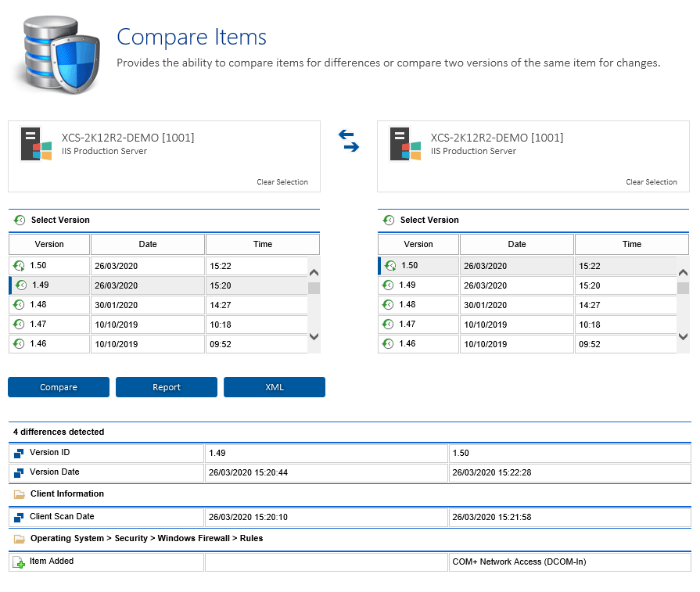Click version 1.46 icon in right table
This screenshot has width=700, height=592.
(388, 344)
